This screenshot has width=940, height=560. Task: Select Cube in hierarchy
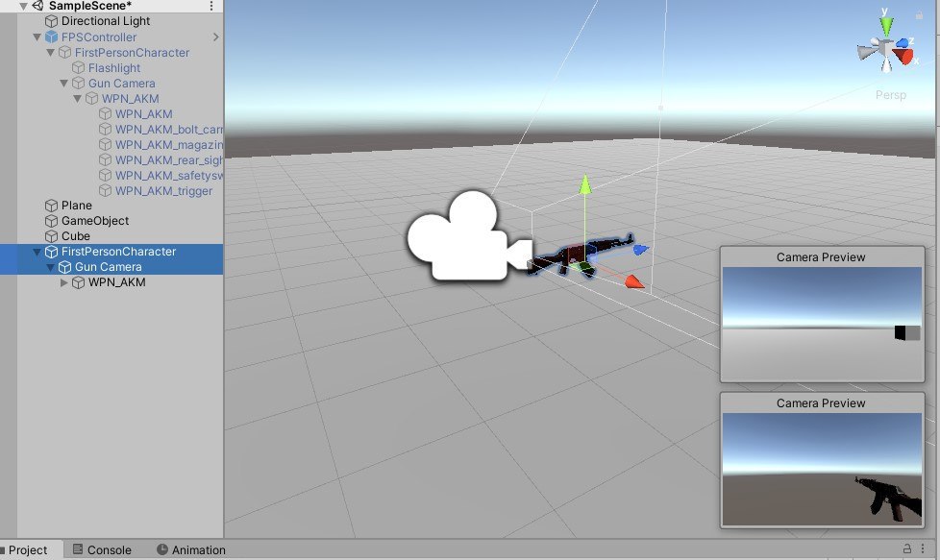coord(76,236)
